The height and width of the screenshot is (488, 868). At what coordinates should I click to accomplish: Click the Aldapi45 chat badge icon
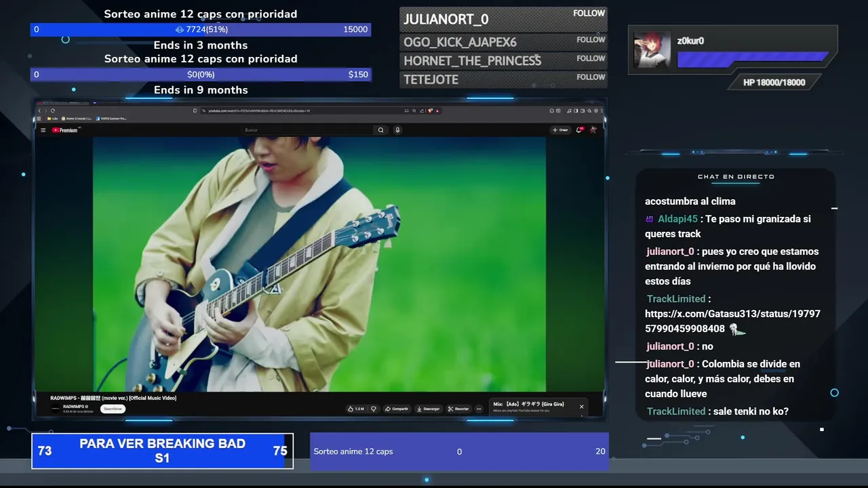coord(650,219)
